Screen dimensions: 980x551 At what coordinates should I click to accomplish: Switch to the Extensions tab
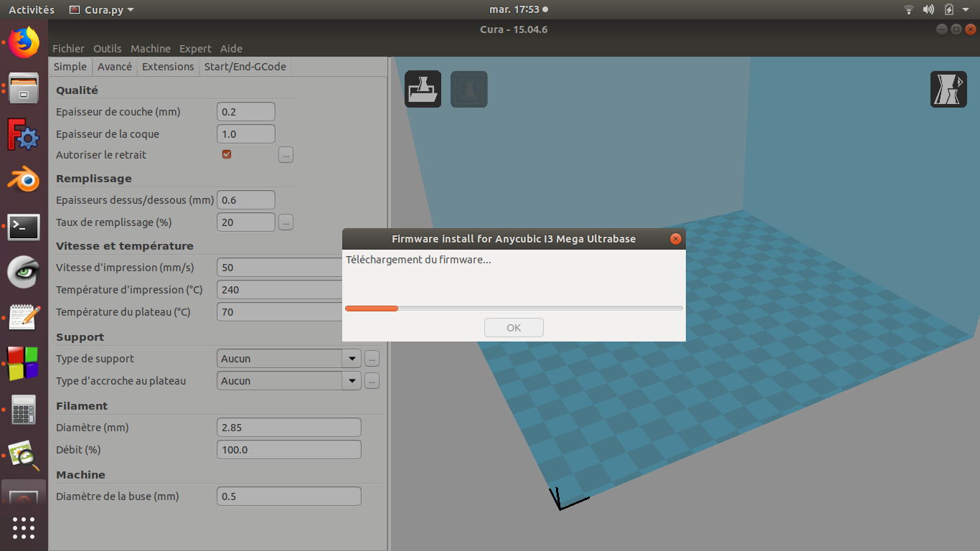point(168,67)
